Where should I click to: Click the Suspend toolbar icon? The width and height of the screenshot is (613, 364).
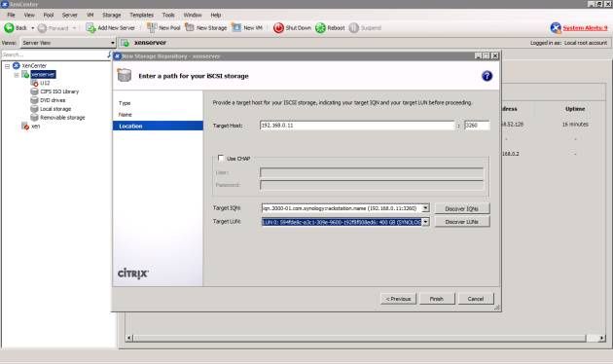pos(353,28)
